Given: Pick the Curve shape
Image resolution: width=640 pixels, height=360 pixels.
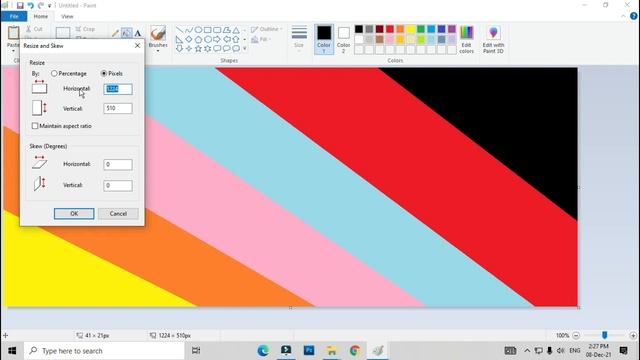Looking at the screenshot, I should click(x=189, y=30).
